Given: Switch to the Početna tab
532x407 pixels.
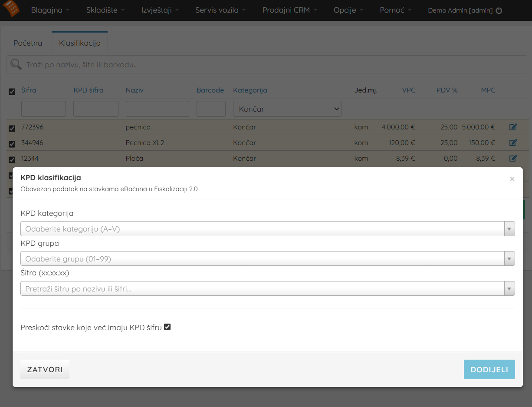Looking at the screenshot, I should point(28,43).
